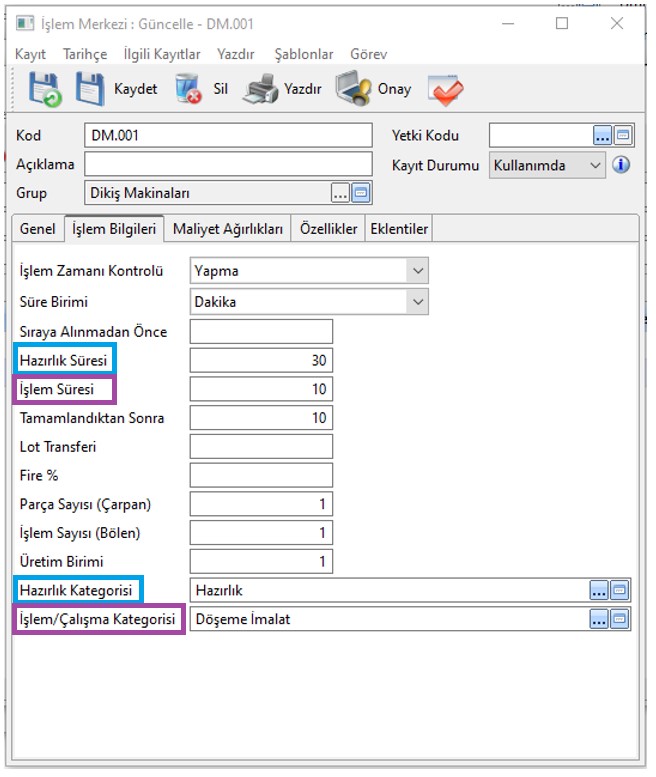The height and width of the screenshot is (777, 656).
Task: Switch to the Maliyet Ağırlıkları tab
Action: click(x=228, y=229)
